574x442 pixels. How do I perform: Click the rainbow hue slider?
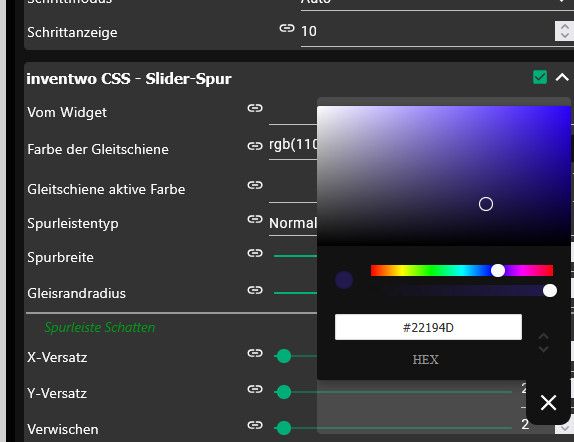tap(462, 271)
